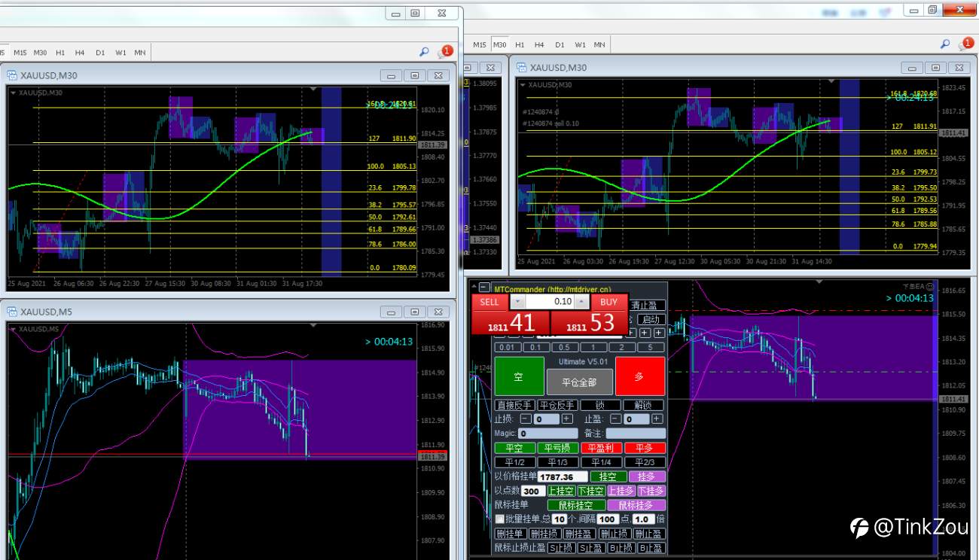Viewport: 979px width, 560px height.
Task: Raise lot volume with one-click up arrow
Action: tap(581, 302)
